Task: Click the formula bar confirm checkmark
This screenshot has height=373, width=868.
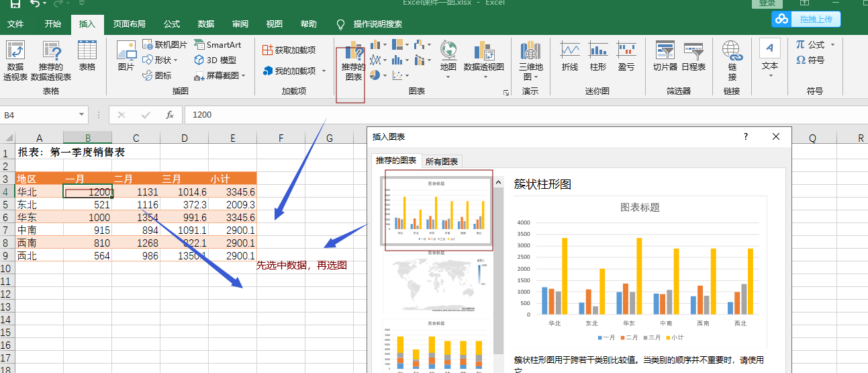Action: pyautogui.click(x=146, y=115)
